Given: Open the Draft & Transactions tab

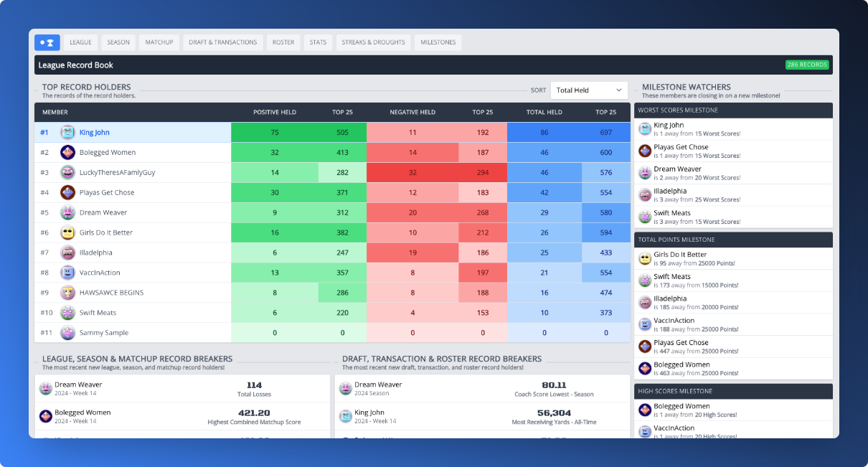Looking at the screenshot, I should (x=223, y=42).
